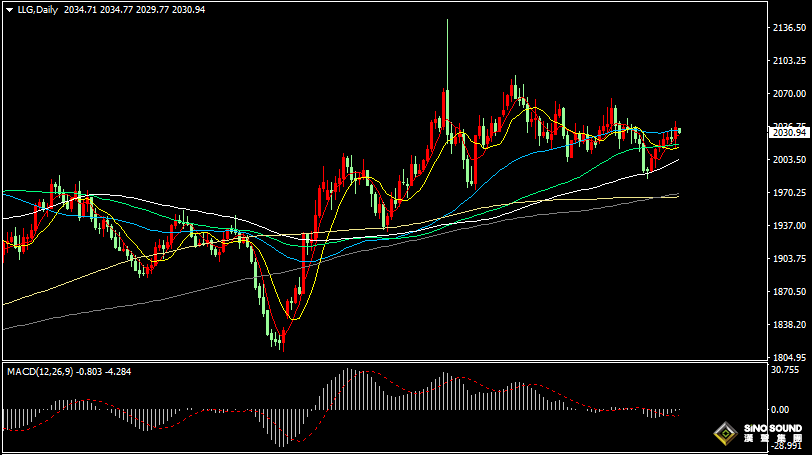
Task: Click the 1838.20 price axis label
Action: [790, 325]
